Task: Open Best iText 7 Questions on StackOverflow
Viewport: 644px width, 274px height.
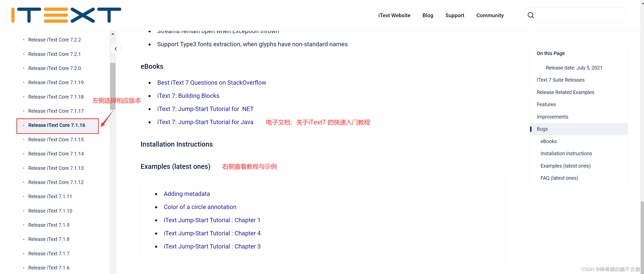Action: (x=211, y=83)
